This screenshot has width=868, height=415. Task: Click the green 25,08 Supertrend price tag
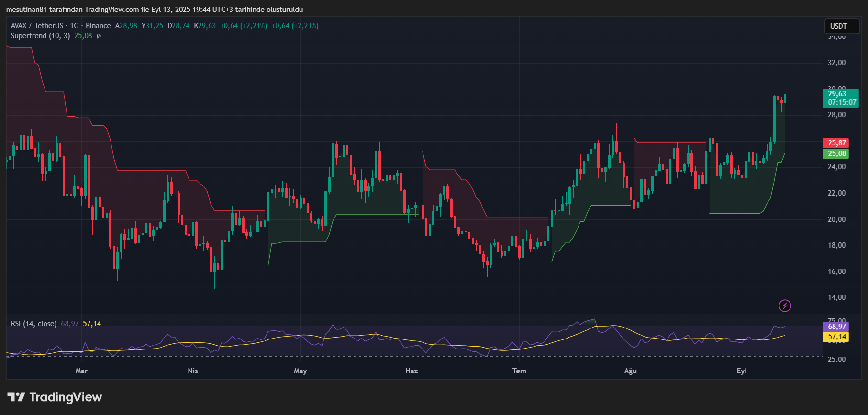837,153
